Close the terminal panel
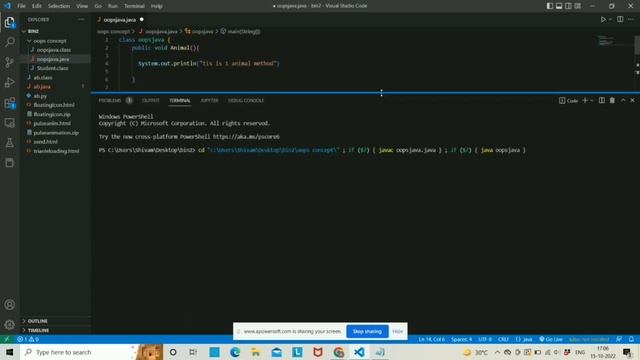 (x=633, y=100)
